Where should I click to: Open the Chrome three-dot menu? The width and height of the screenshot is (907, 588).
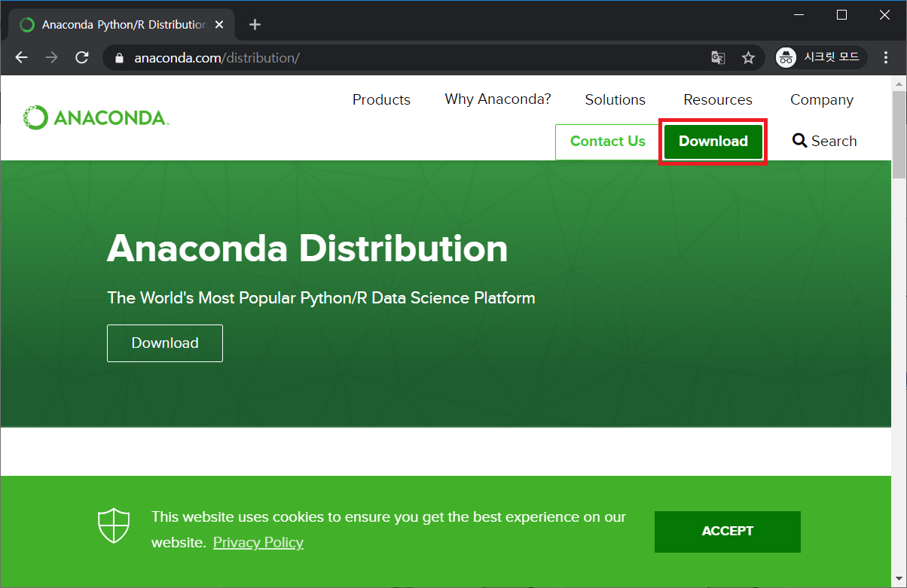[x=886, y=58]
